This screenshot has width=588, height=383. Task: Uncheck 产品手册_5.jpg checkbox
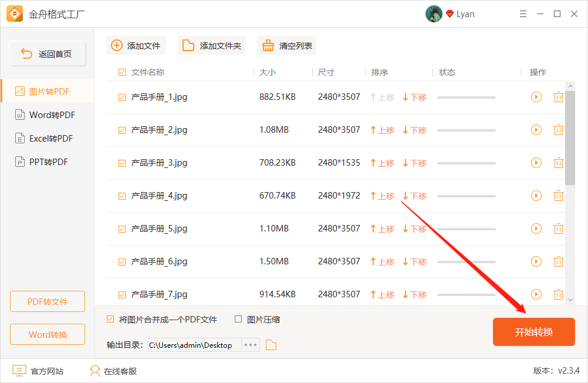122,229
